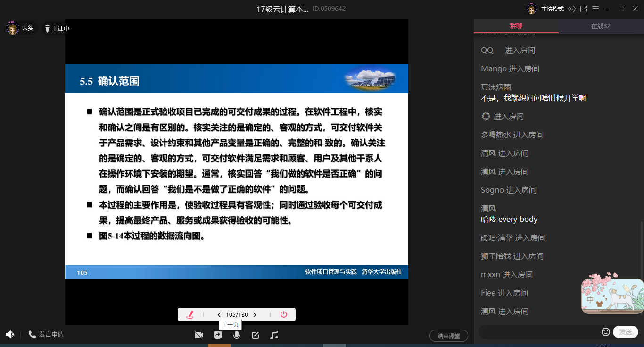Screen dimensions: 644x347
Task: Open the hexagon settings icon
Action: (572, 9)
